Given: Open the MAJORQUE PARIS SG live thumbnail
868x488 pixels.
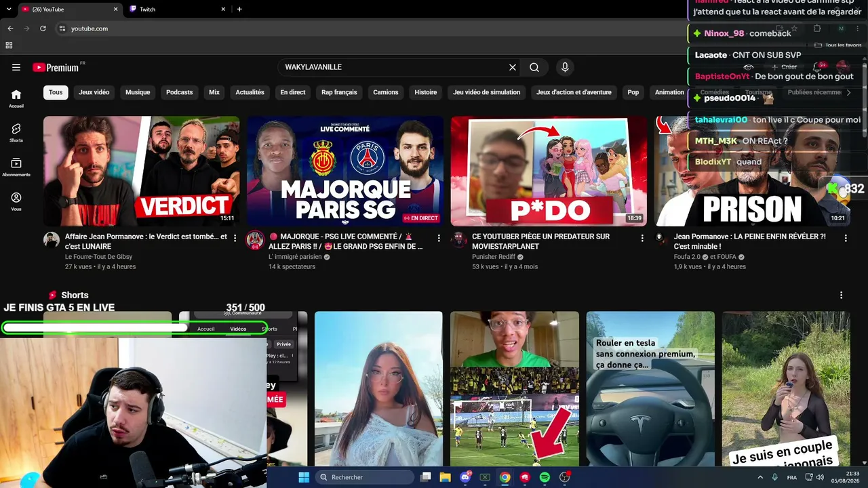Looking at the screenshot, I should point(345,171).
